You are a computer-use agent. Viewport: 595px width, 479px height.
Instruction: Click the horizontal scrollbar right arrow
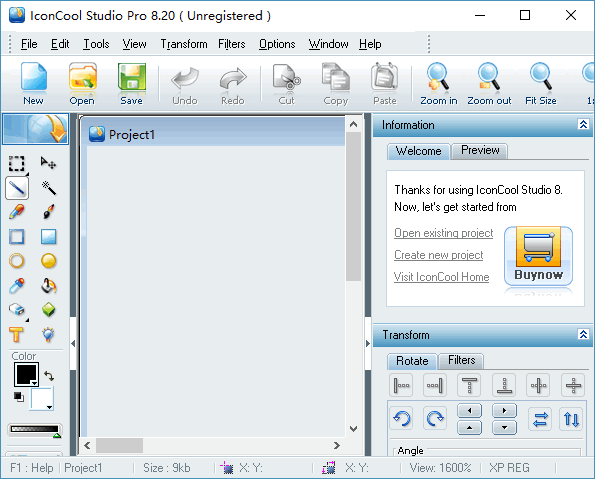click(336, 446)
